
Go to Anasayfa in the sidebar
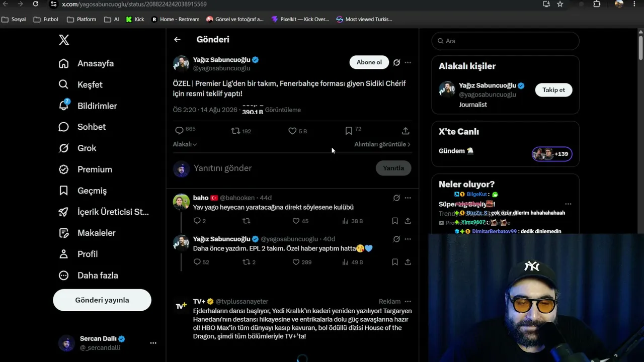(86, 63)
